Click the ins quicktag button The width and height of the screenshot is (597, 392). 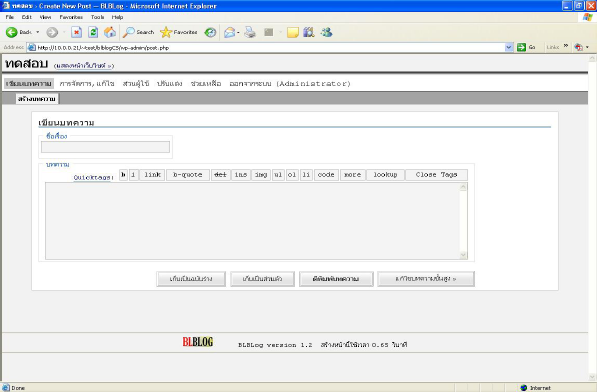241,175
